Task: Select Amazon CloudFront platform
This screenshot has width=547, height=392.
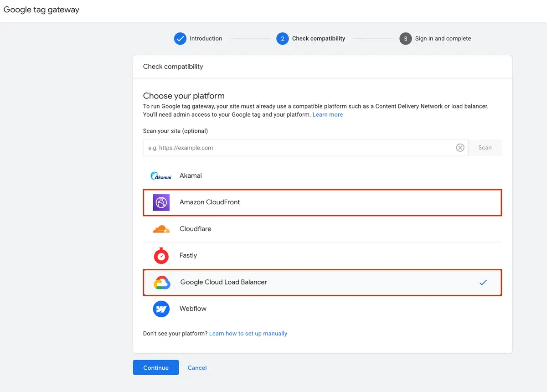Action: coord(322,202)
